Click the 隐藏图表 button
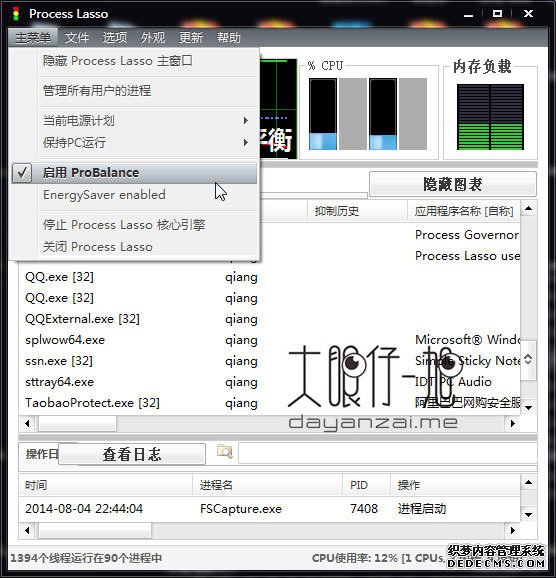 453,184
